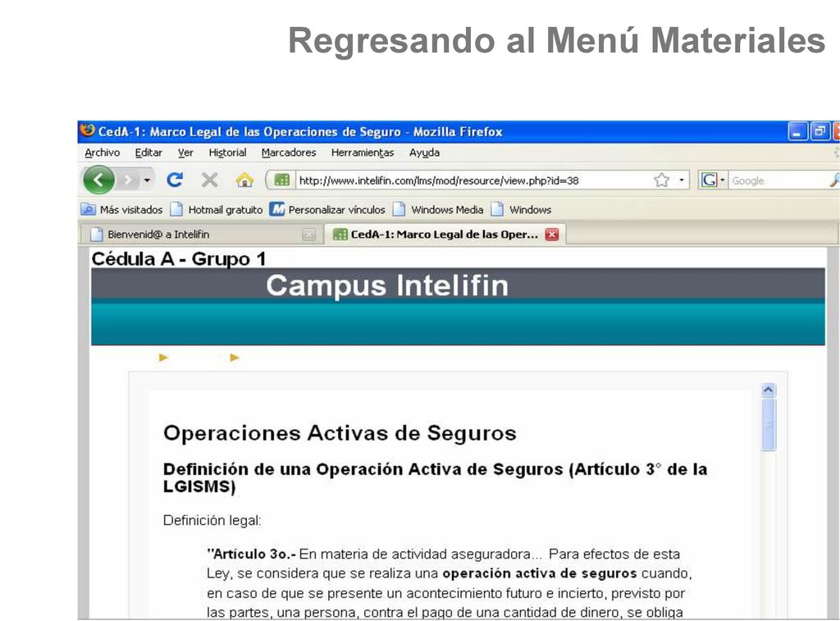Open the Windows Media bookmark
Viewport: 840px width, 621px height.
438,209
